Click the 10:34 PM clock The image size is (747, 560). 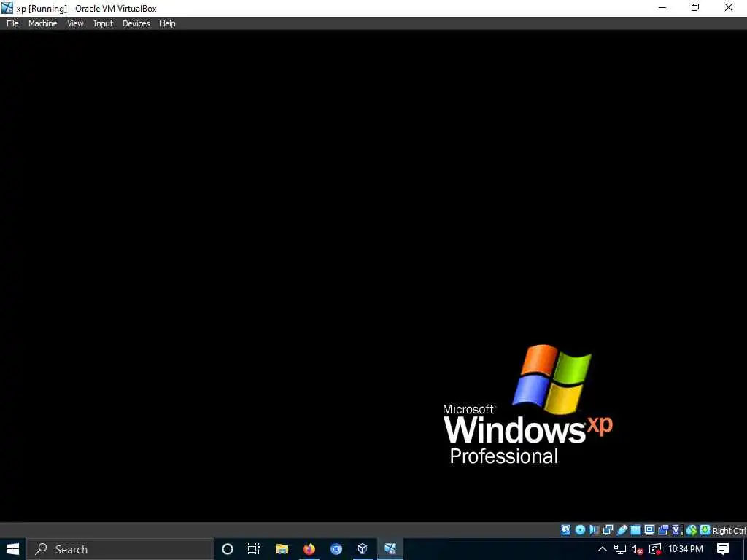point(686,549)
